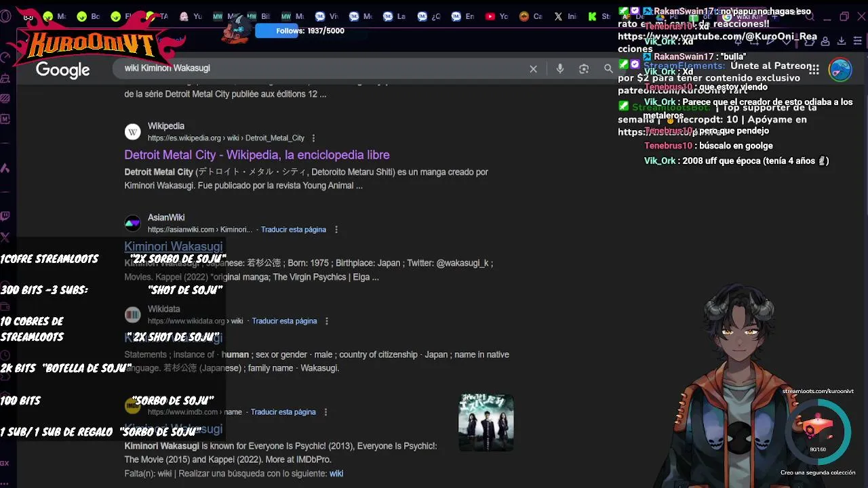
Task: Switch to the YouTube 'Yo' tab
Action: (x=497, y=16)
